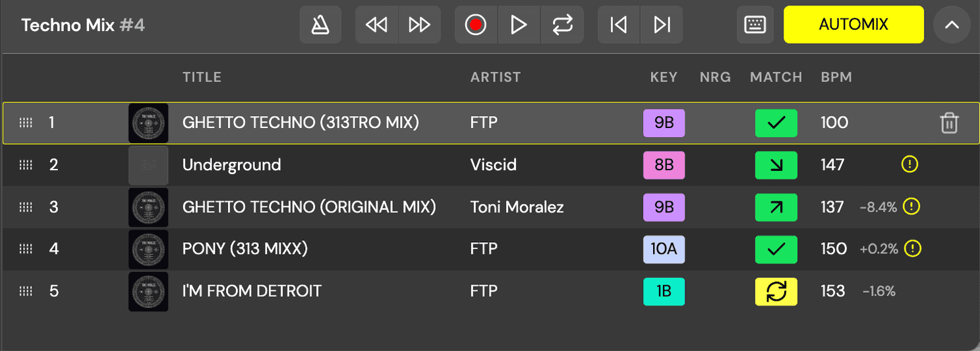Screen dimensions: 980x351
Task: Toggle yellow match sync icon for I'M FROM DETROIT
Action: [x=776, y=292]
